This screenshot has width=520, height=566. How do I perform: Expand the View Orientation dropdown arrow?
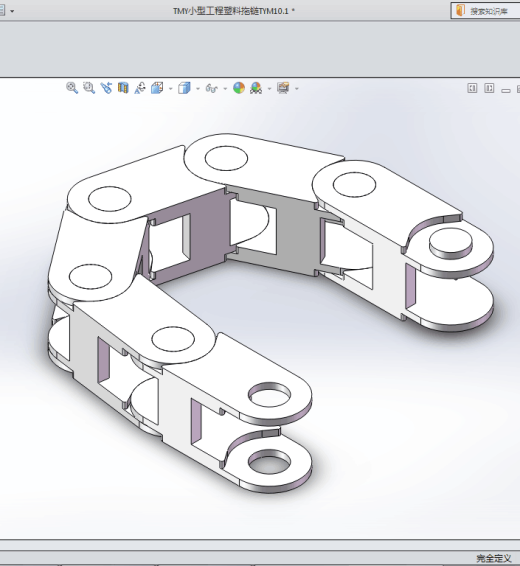[x=170, y=88]
